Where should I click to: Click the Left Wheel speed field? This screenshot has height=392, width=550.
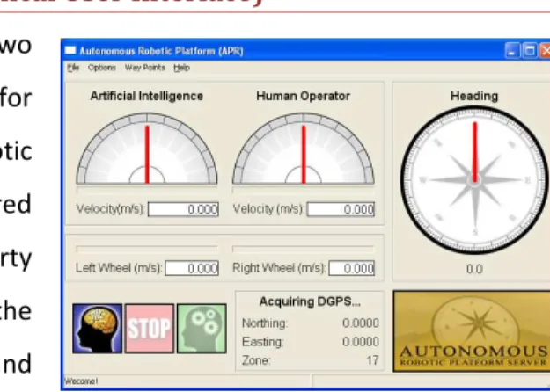click(192, 268)
